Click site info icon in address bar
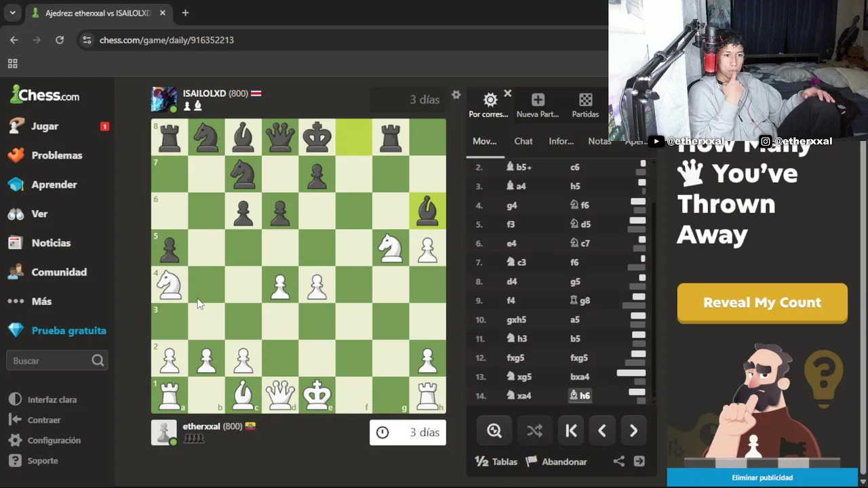 pyautogui.click(x=86, y=40)
